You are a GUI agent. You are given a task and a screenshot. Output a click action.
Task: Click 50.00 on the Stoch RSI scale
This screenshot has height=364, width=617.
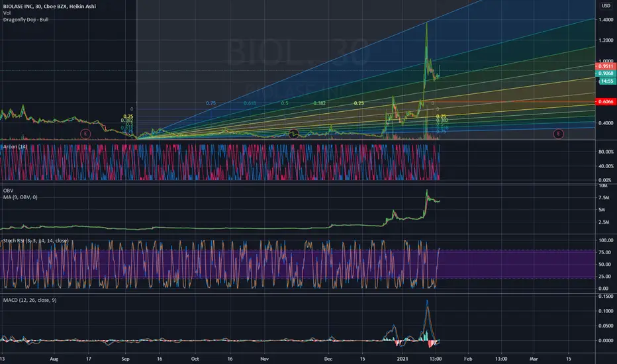tap(605, 265)
